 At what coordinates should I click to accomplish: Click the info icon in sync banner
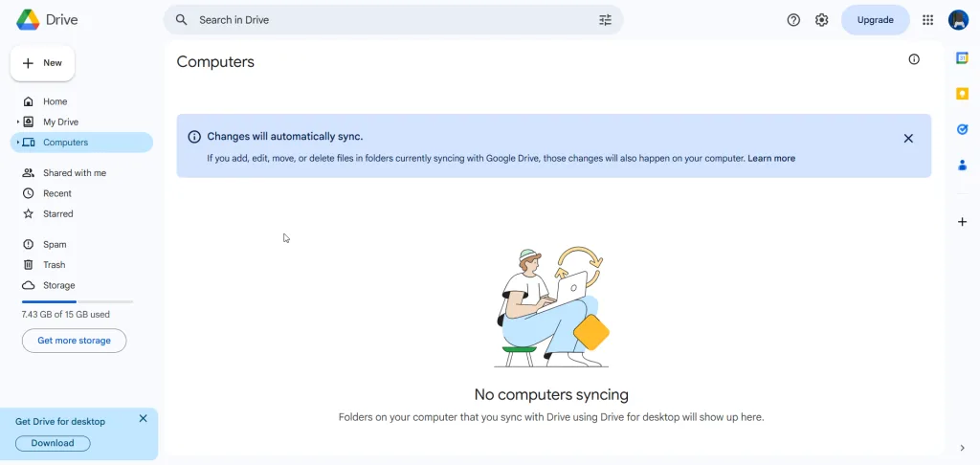tap(194, 137)
